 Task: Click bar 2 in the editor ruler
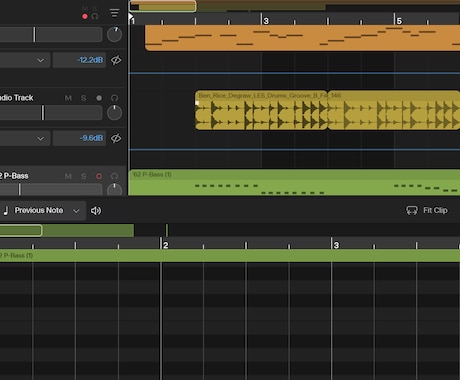click(x=165, y=245)
